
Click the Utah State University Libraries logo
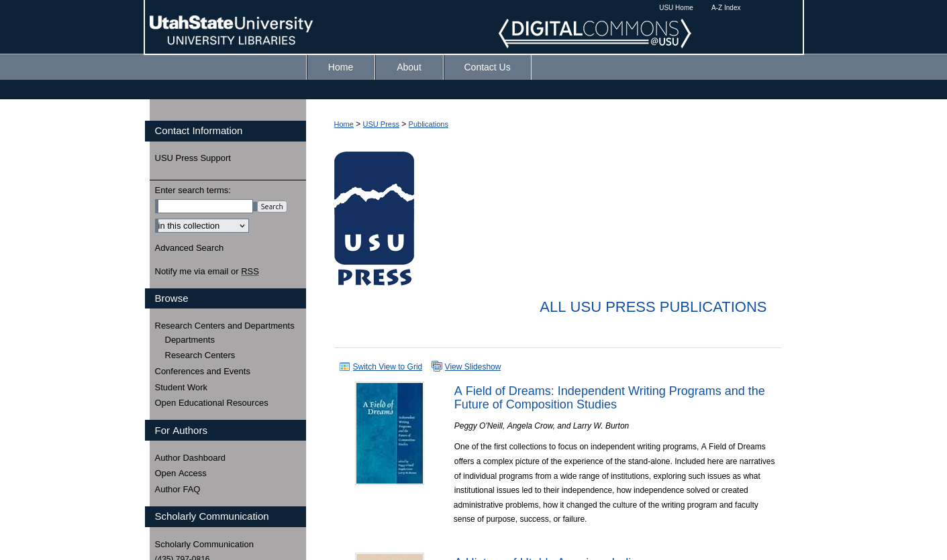(231, 31)
